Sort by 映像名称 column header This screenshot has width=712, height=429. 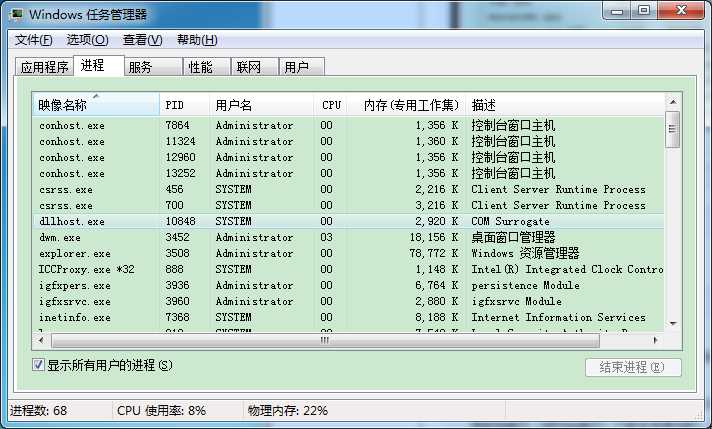coord(96,105)
